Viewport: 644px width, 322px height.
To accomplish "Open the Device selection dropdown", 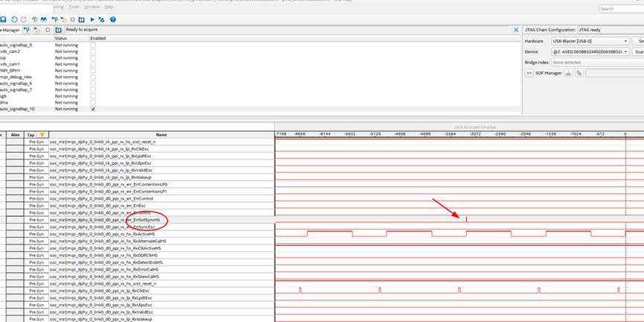I will 591,52.
